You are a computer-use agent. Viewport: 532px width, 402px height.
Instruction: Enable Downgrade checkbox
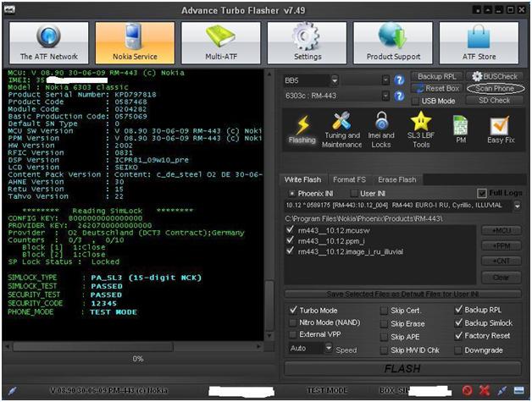click(458, 350)
